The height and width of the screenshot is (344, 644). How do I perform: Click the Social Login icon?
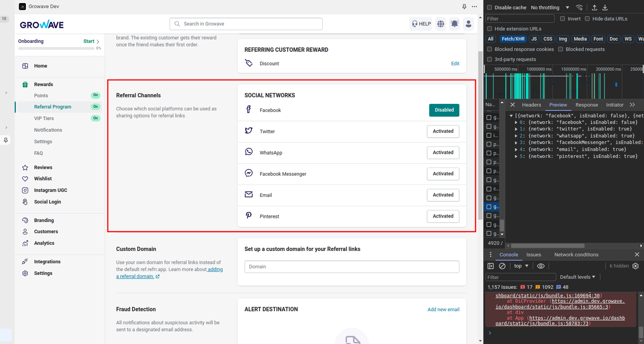point(25,202)
